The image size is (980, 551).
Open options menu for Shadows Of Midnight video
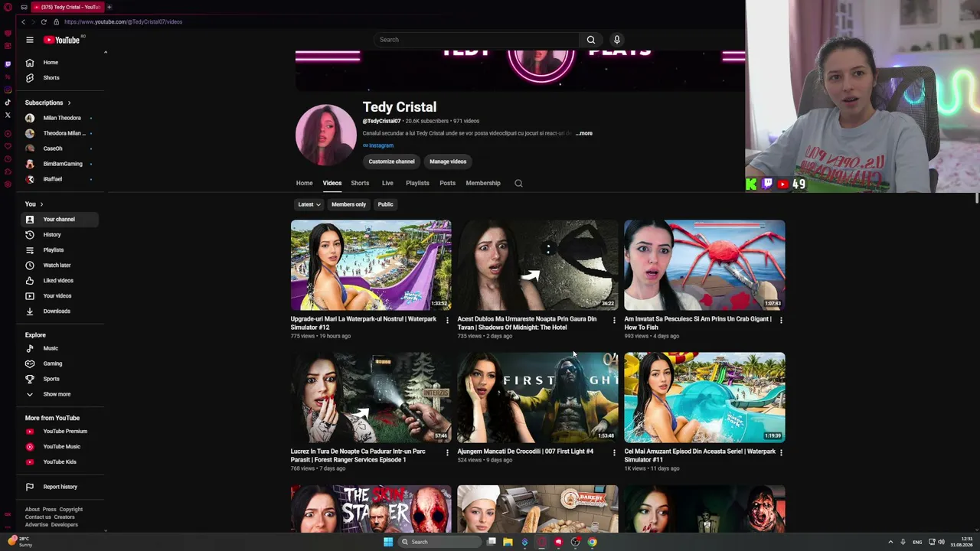coord(614,320)
